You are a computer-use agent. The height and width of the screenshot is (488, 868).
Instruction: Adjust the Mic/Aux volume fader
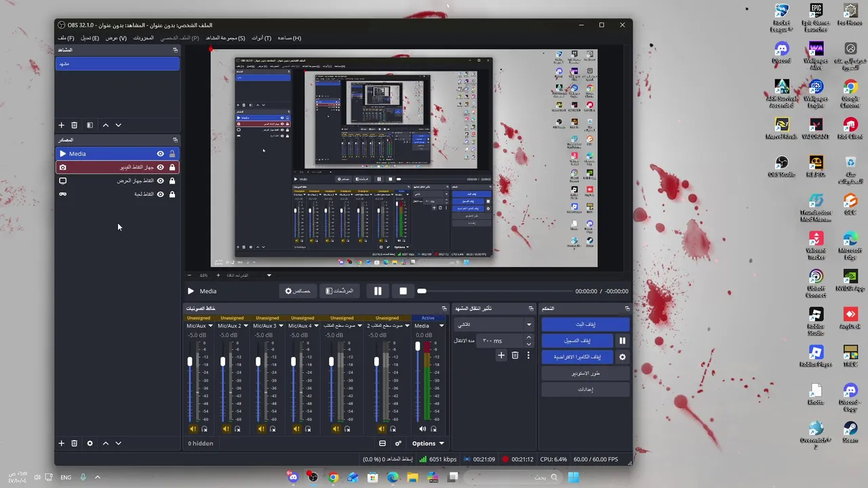tap(190, 362)
